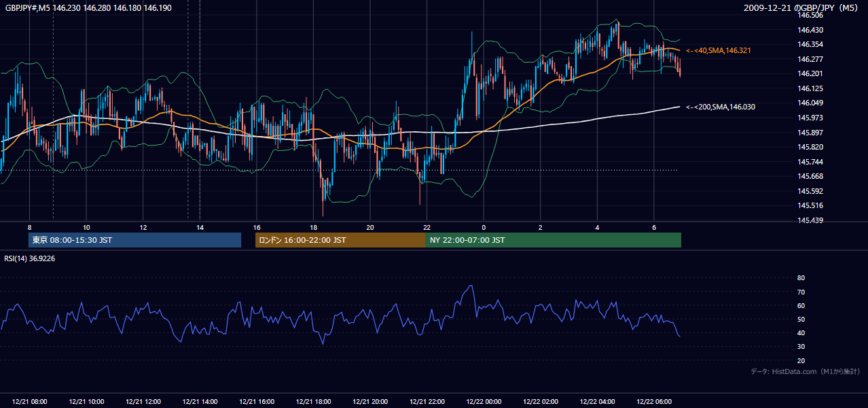Click price axis value 145.744
The image size is (868, 408).
coord(810,162)
